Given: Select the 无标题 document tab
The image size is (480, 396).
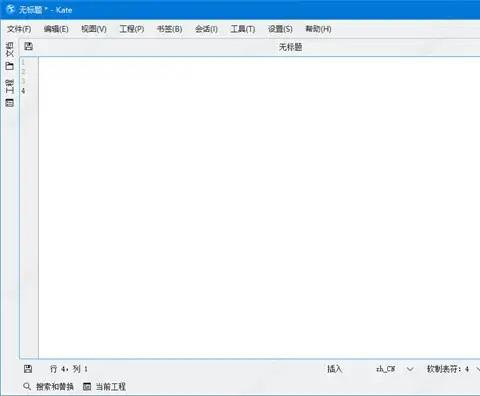Looking at the screenshot, I should point(290,47).
